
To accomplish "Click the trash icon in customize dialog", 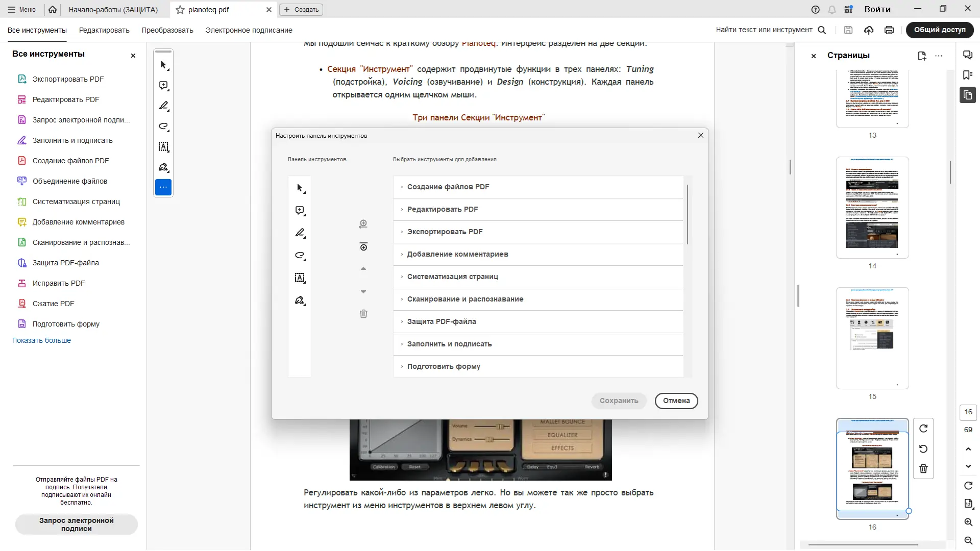I will (363, 314).
